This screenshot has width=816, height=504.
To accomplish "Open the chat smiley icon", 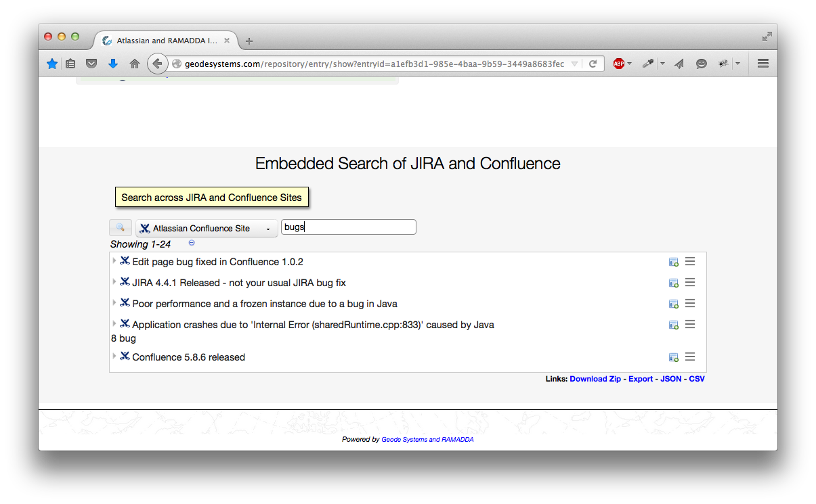I will pyautogui.click(x=702, y=64).
